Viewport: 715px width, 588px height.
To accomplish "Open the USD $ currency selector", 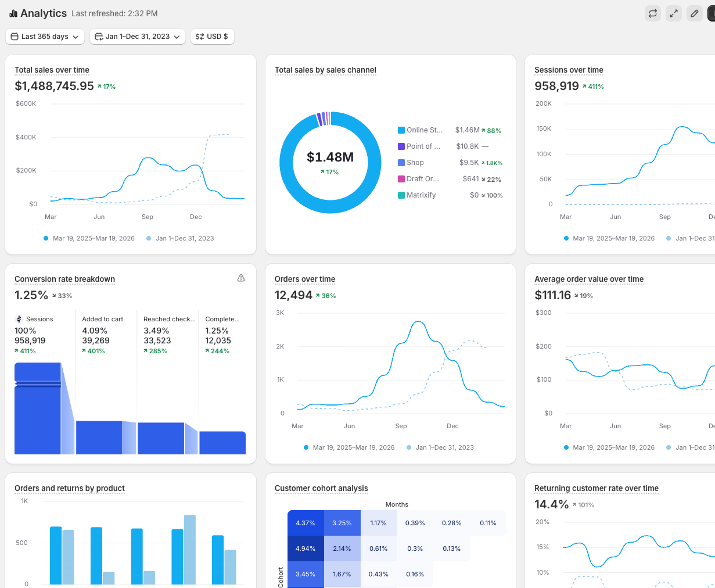I will (x=212, y=37).
